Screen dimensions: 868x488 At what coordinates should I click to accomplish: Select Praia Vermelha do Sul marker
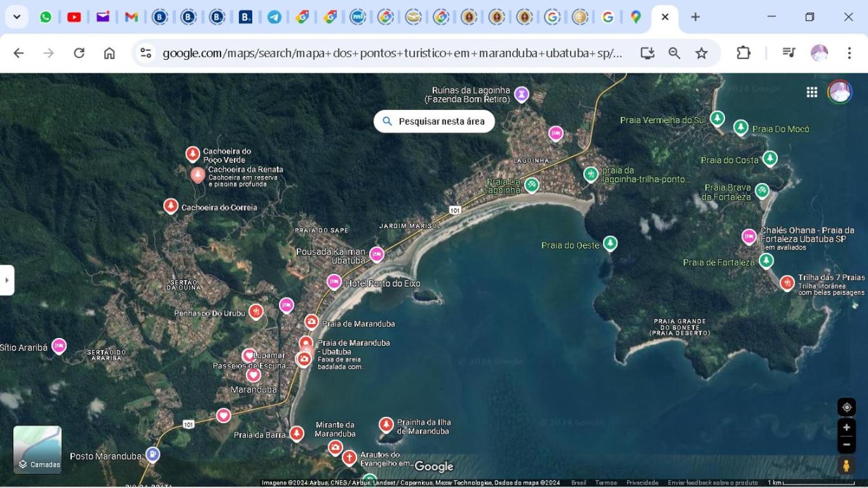[x=717, y=118]
